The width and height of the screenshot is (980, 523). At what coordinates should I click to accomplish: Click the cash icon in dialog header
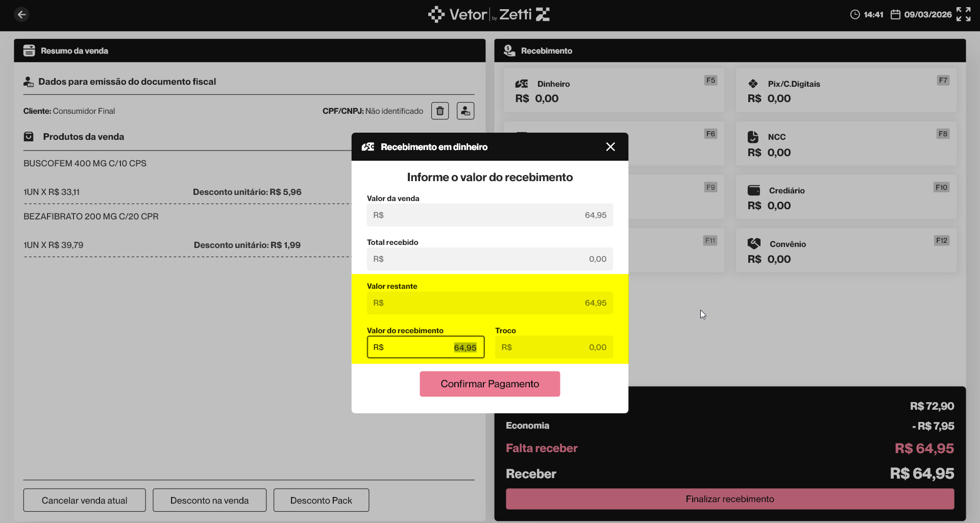tap(368, 147)
